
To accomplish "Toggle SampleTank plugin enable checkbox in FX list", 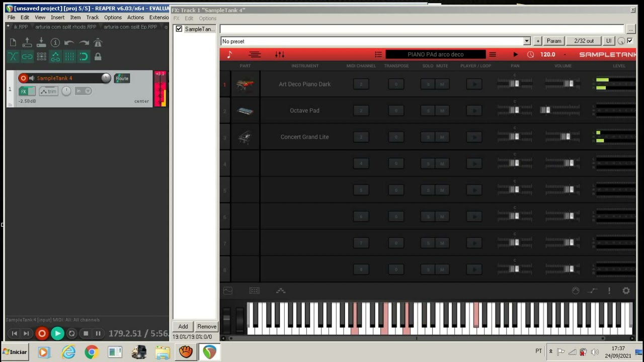I will [179, 29].
